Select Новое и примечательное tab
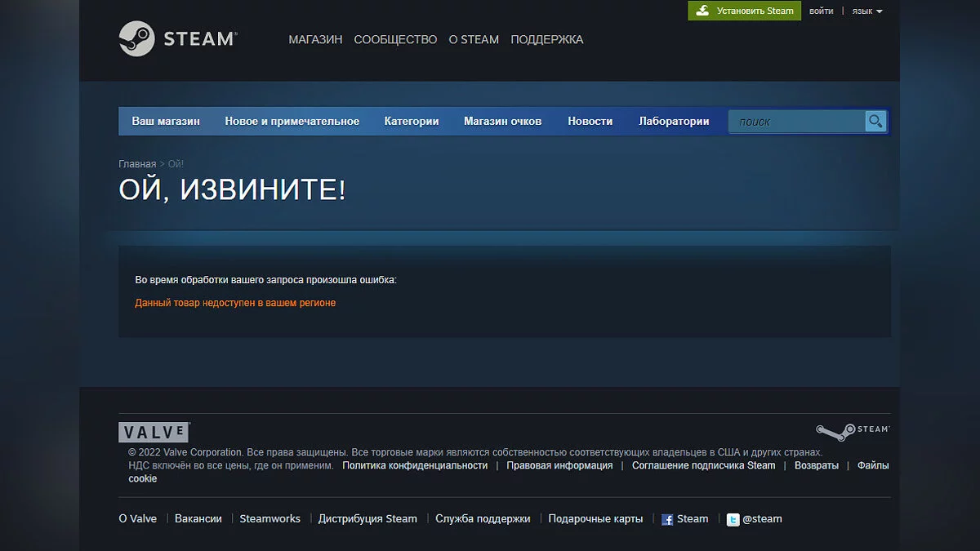The width and height of the screenshot is (980, 551). click(x=292, y=121)
